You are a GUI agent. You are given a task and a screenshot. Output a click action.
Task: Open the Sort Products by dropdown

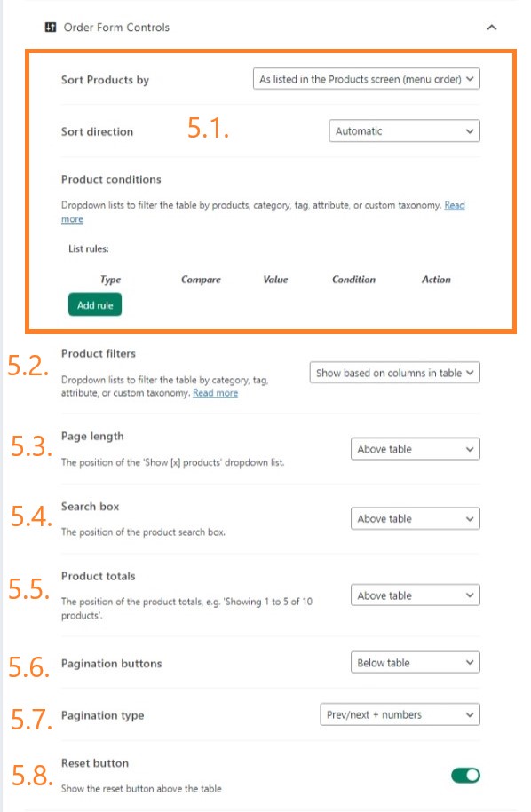point(366,79)
